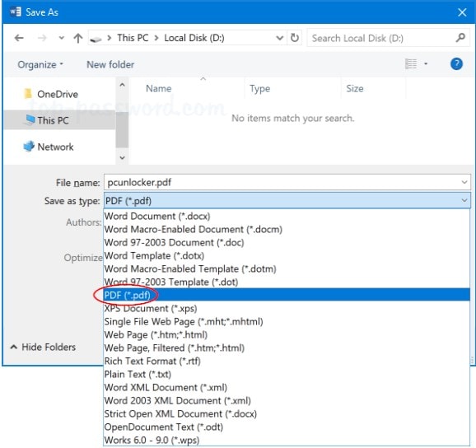476x448 pixels.
Task: Create a New folder
Action: pyautogui.click(x=110, y=65)
